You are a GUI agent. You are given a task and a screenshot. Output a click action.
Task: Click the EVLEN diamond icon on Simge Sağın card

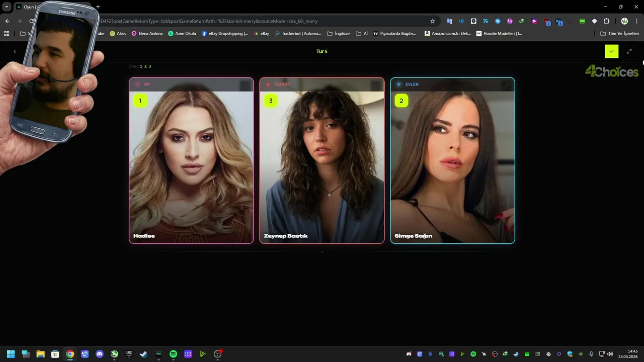coord(399,84)
